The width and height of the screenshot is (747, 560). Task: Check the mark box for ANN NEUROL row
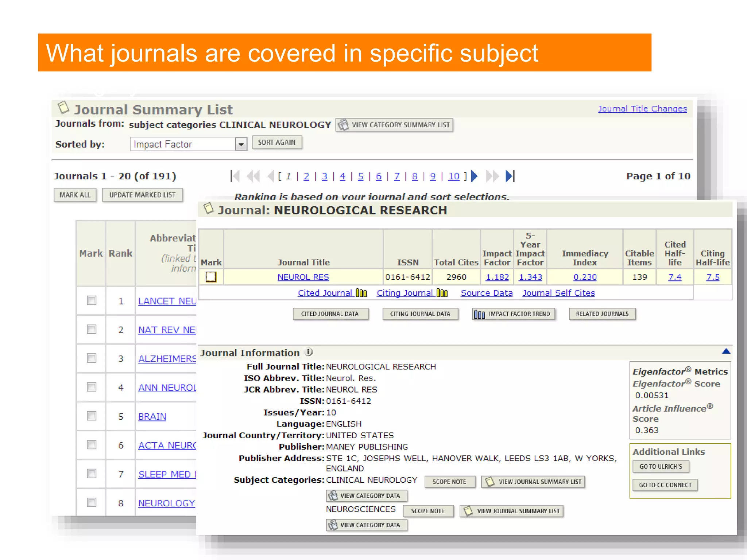[x=92, y=387]
